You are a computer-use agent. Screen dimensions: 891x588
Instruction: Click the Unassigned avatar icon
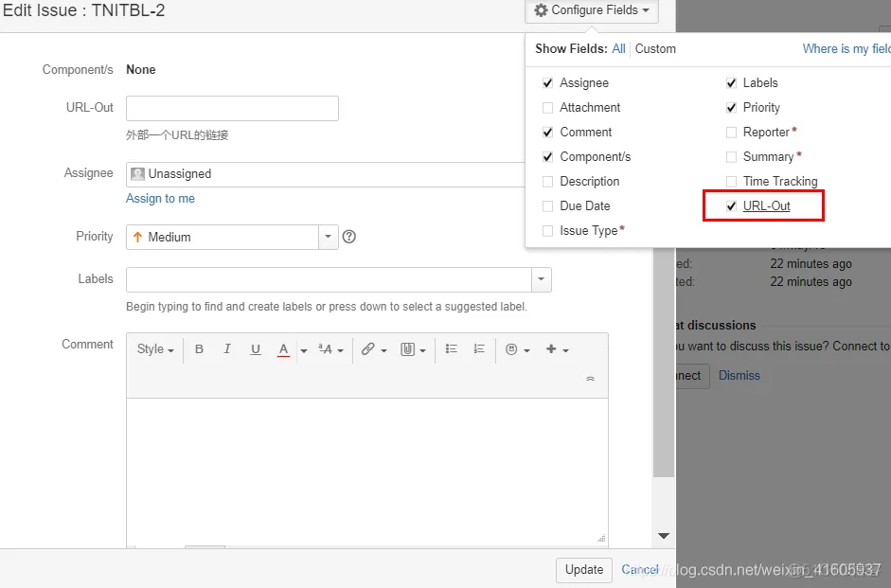coord(137,174)
